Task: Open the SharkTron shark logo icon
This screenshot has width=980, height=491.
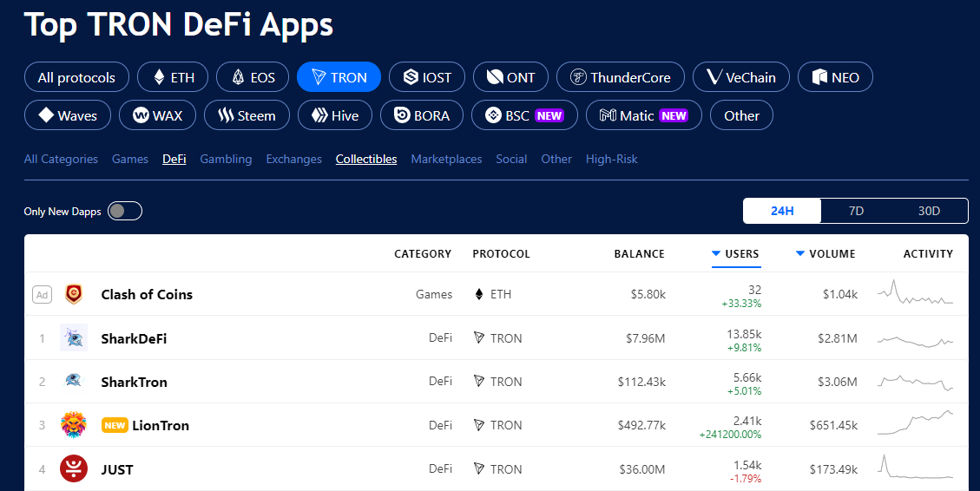Action: click(x=74, y=381)
